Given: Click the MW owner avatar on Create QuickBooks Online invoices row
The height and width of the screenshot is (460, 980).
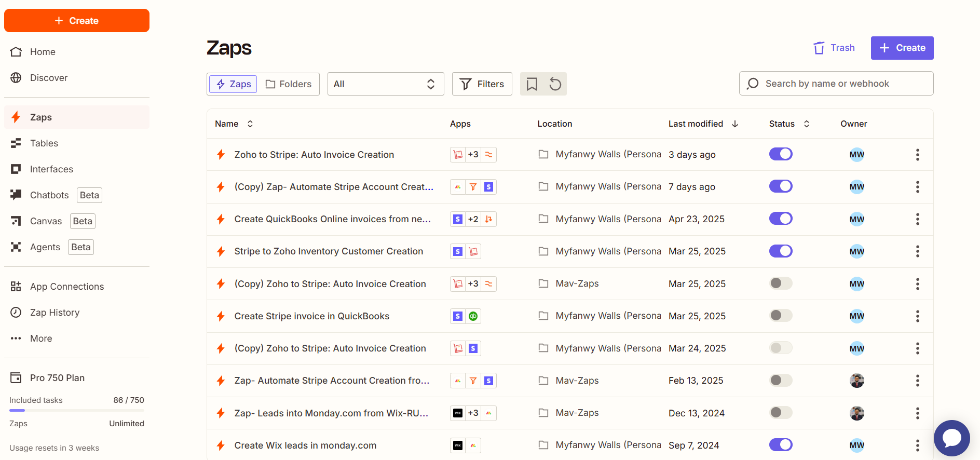Looking at the screenshot, I should pos(857,219).
